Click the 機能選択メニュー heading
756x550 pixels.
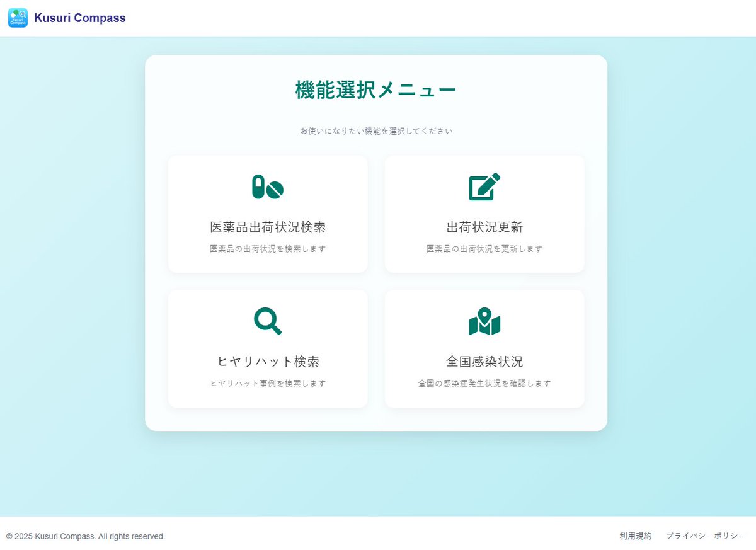click(x=376, y=90)
